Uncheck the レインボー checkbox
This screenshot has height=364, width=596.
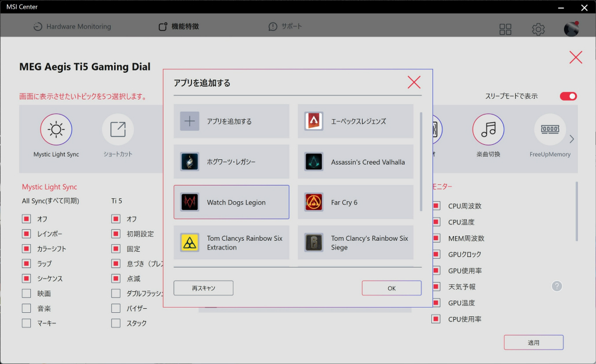26,234
